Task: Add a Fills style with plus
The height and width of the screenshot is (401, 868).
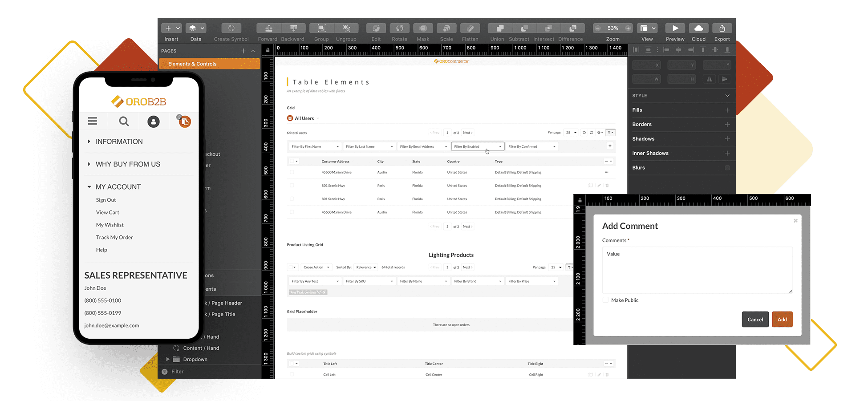Action: pos(727,110)
